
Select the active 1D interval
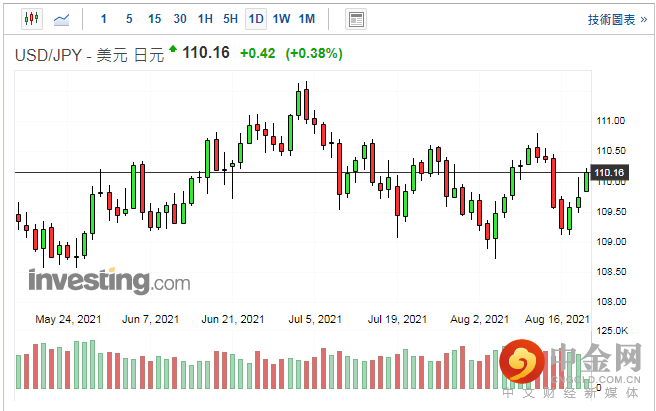coord(256,19)
